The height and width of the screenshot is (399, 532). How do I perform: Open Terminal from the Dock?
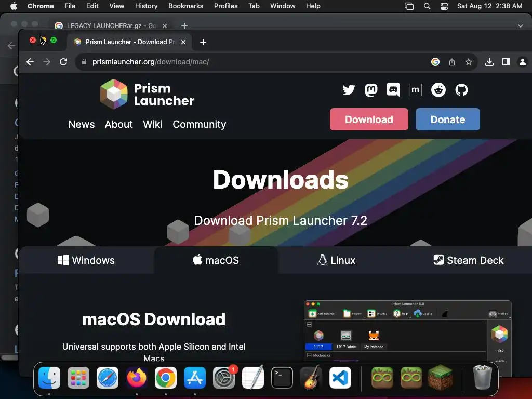click(x=282, y=378)
